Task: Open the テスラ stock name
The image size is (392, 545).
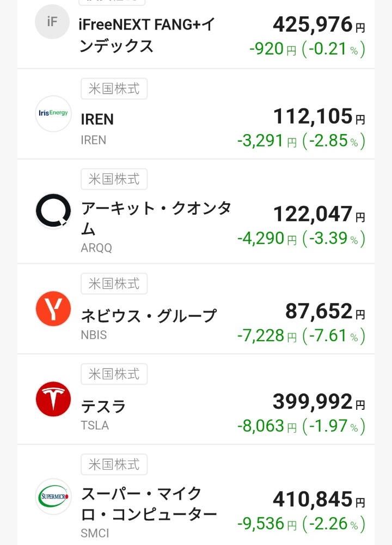Action: (x=103, y=406)
